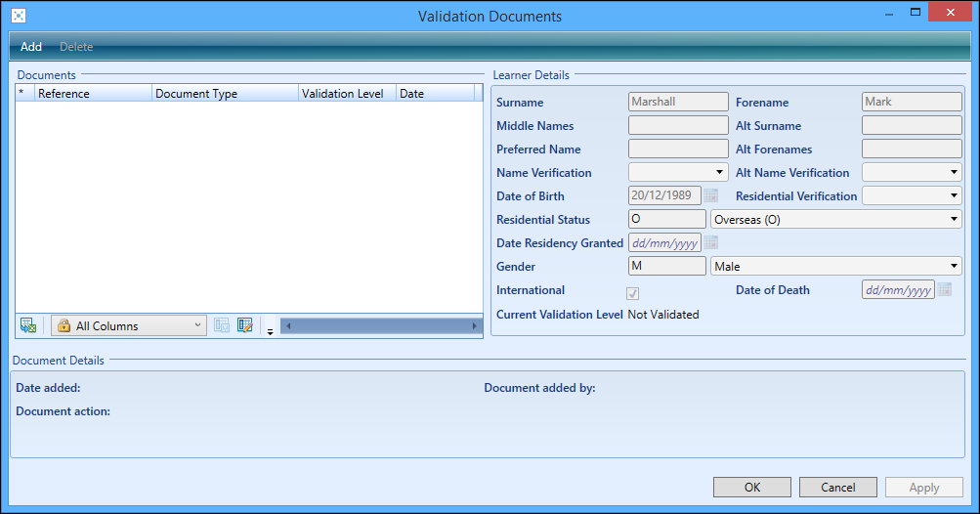Click the Date added label
Screen dimensions: 980x514
pos(48,388)
